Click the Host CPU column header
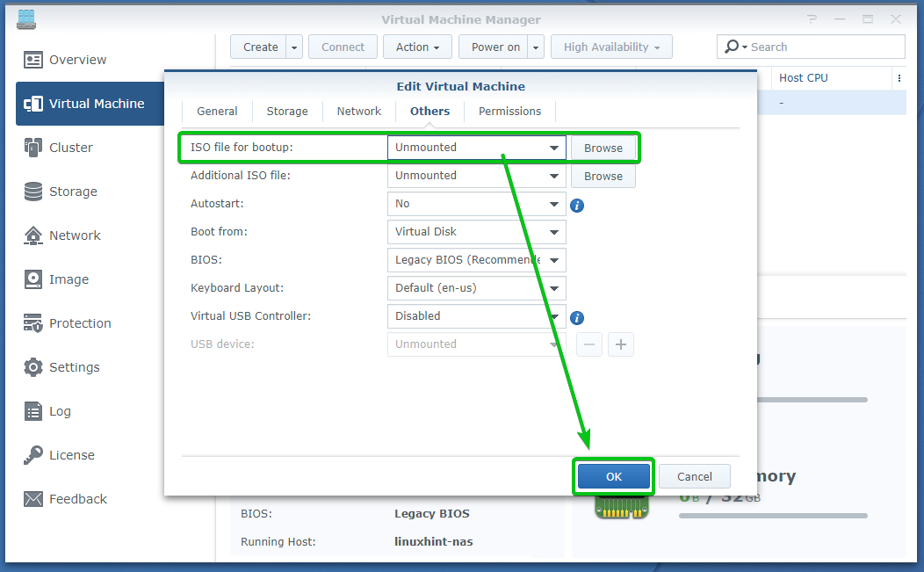This screenshot has width=924, height=572. [x=833, y=78]
